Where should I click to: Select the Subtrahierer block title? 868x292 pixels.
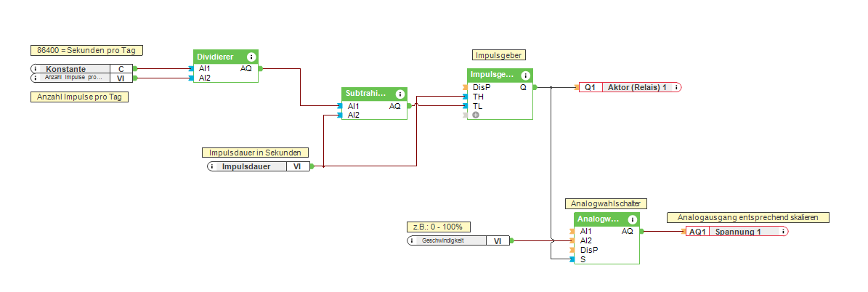(366, 94)
